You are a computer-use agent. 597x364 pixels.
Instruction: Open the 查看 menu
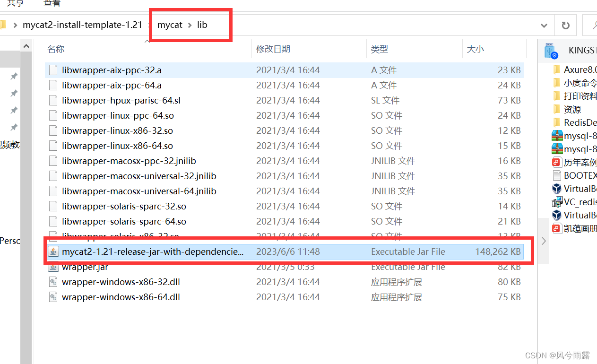tap(52, 4)
